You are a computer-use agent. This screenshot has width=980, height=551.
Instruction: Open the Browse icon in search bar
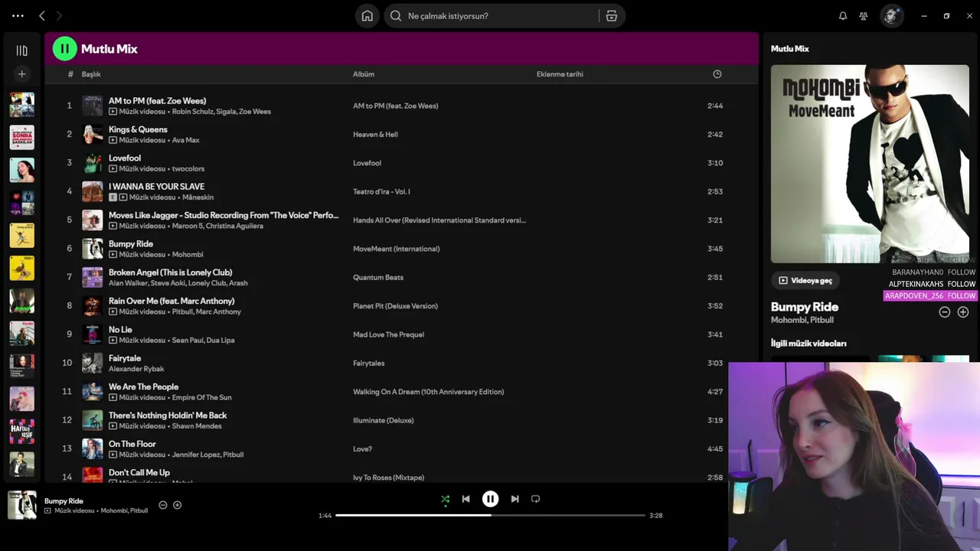611,16
